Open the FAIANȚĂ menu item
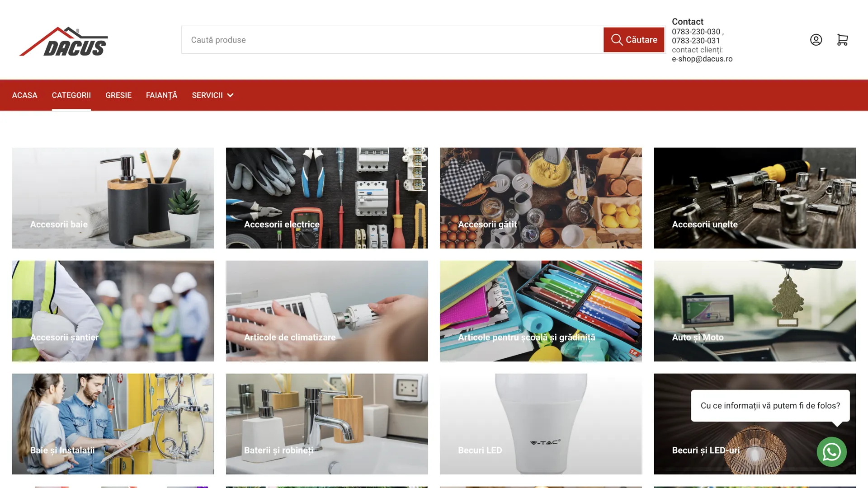 click(x=161, y=95)
